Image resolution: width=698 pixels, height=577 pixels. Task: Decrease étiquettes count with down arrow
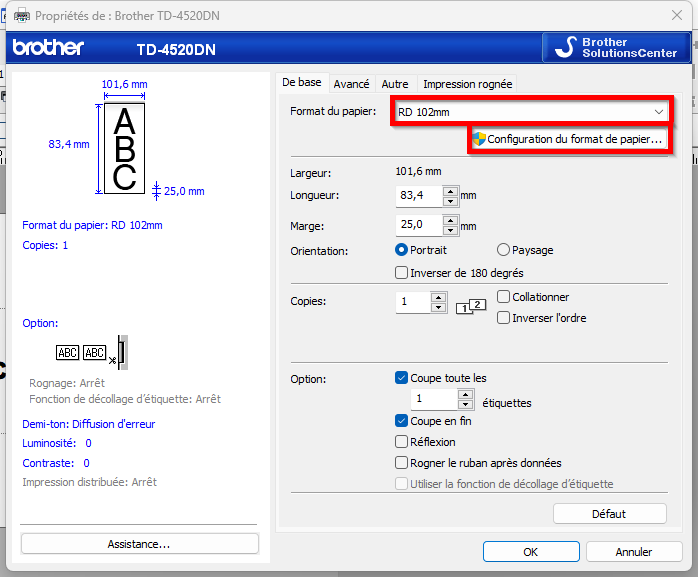coord(466,404)
